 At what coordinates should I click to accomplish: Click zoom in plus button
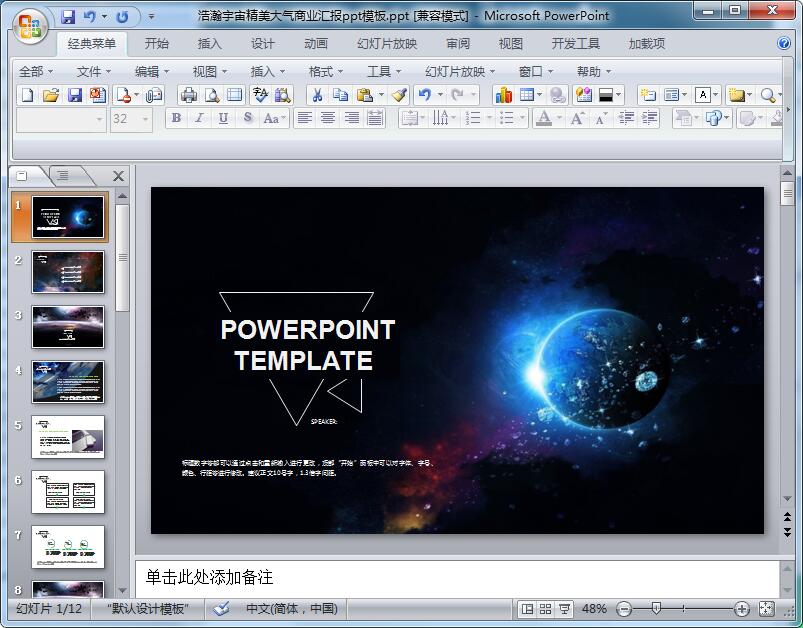[x=742, y=609]
